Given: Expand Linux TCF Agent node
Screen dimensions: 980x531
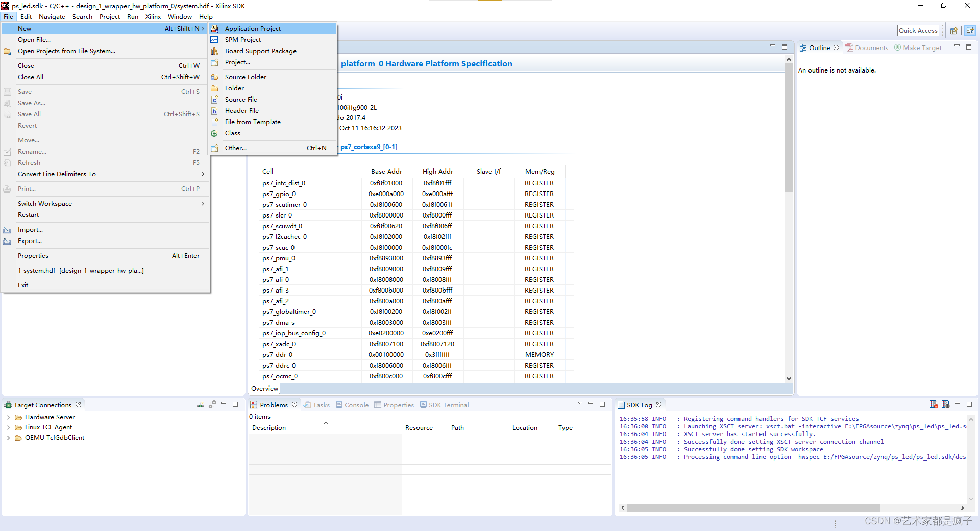Looking at the screenshot, I should click(x=8, y=427).
